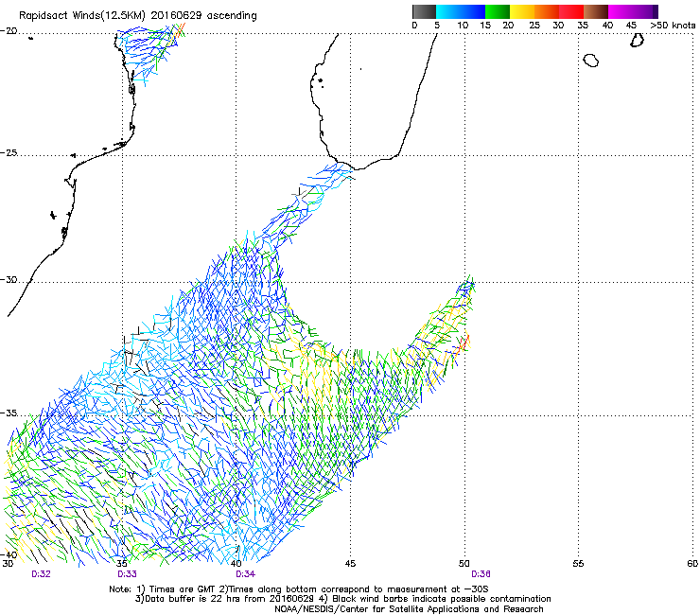Screen dimensions: 700x615
Task: Click the '-30' latitude label
Action: pyautogui.click(x=9, y=279)
